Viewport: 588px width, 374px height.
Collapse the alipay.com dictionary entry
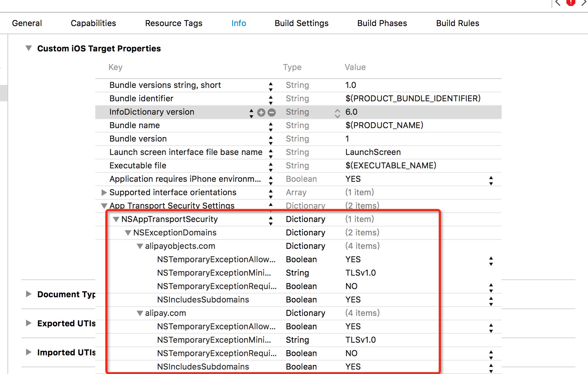140,313
